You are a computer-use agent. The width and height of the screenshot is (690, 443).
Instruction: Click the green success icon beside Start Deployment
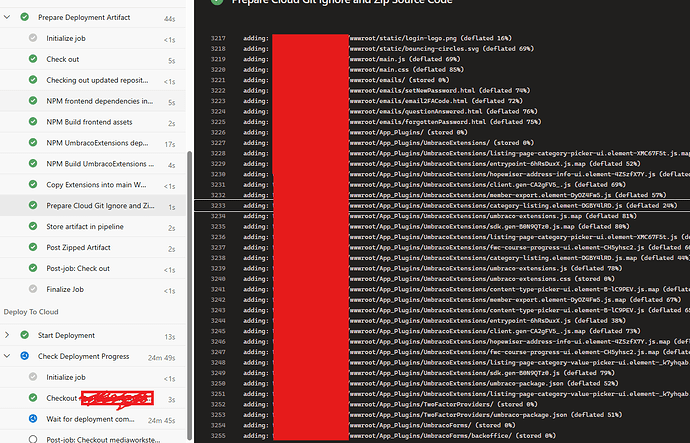pyautogui.click(x=25, y=335)
